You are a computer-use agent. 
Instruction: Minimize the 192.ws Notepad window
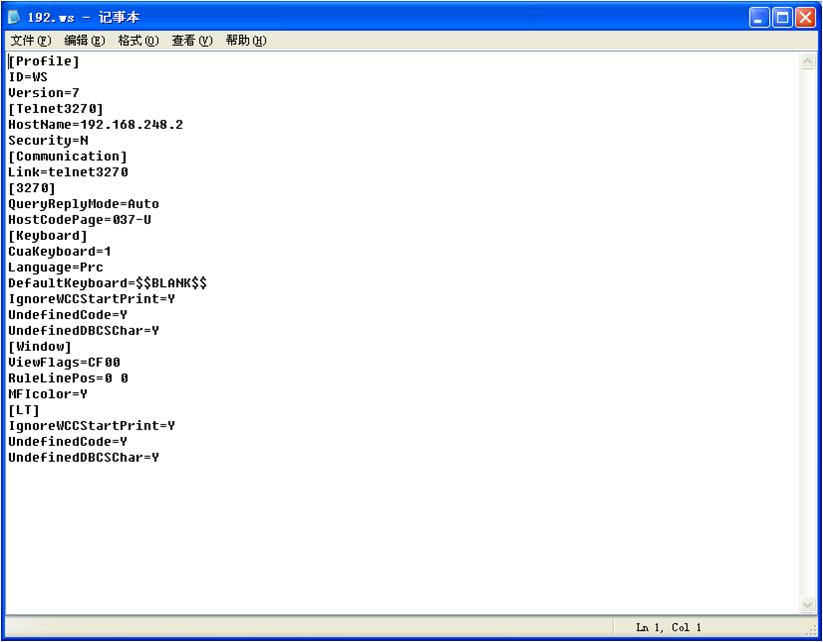point(758,18)
